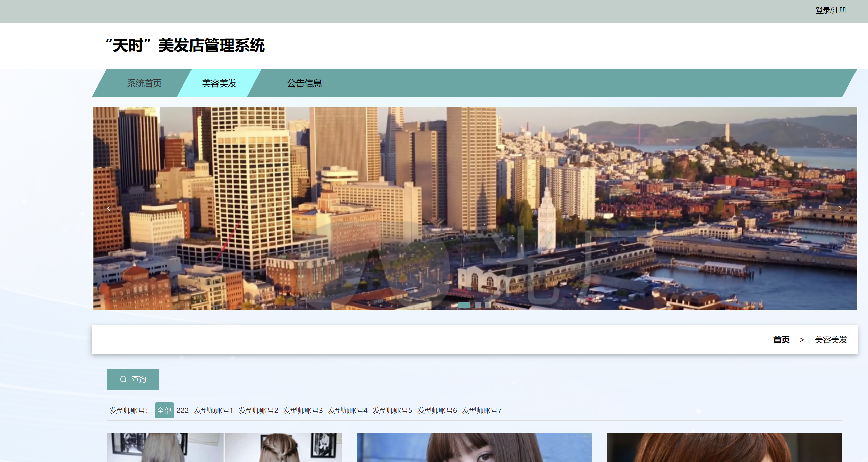Filter by 发型师账号5
The image size is (868, 462).
pos(392,410)
